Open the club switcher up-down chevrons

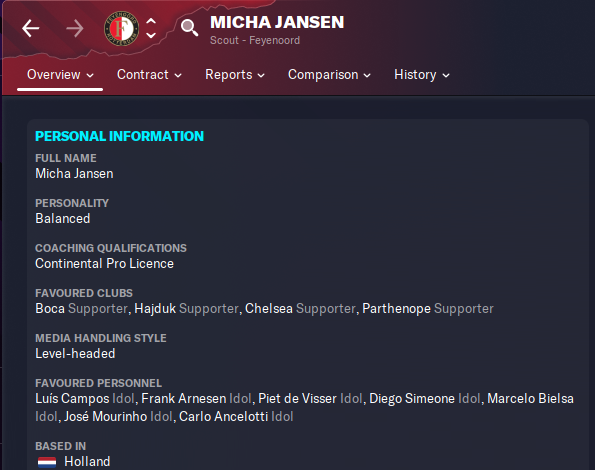[x=151, y=28]
